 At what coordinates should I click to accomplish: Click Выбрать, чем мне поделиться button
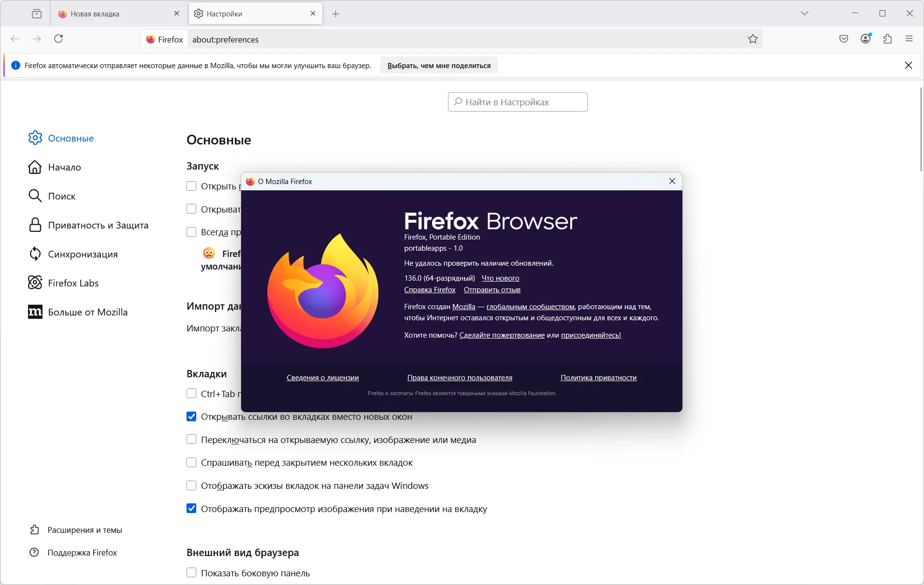[439, 66]
